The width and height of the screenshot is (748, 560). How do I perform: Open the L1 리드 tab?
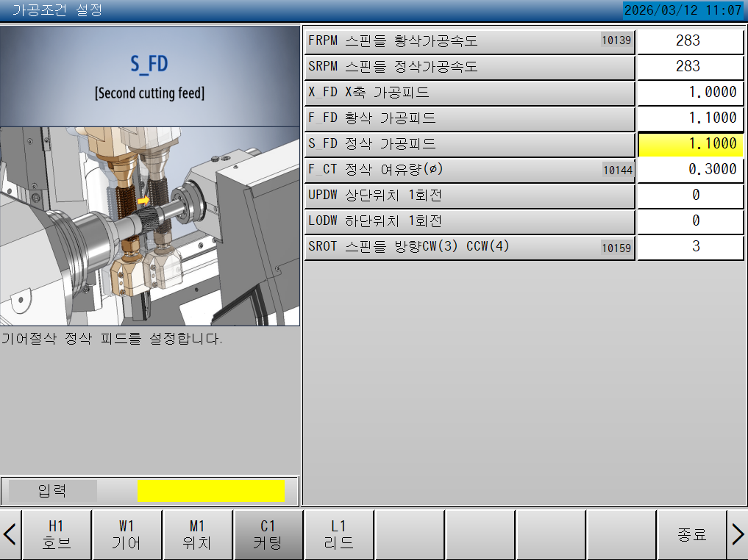point(339,534)
